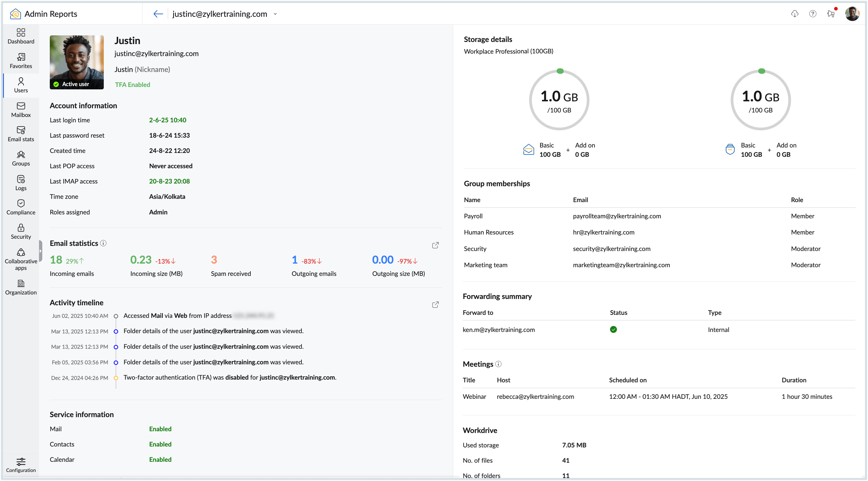Click the back arrow next to the email
868x481 pixels.
pyautogui.click(x=158, y=14)
